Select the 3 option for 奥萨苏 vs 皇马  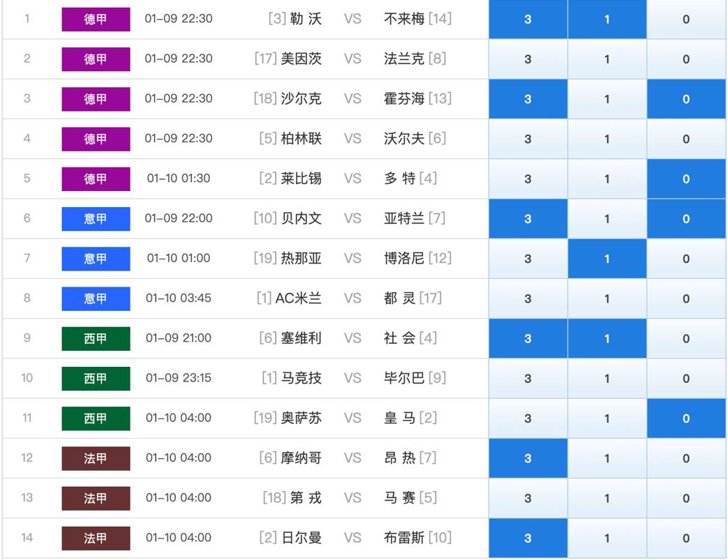[528, 418]
